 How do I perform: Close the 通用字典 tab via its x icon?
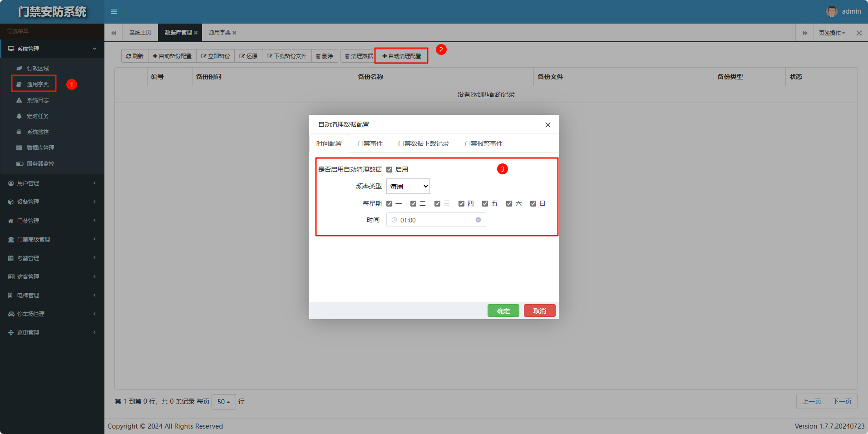tap(234, 33)
